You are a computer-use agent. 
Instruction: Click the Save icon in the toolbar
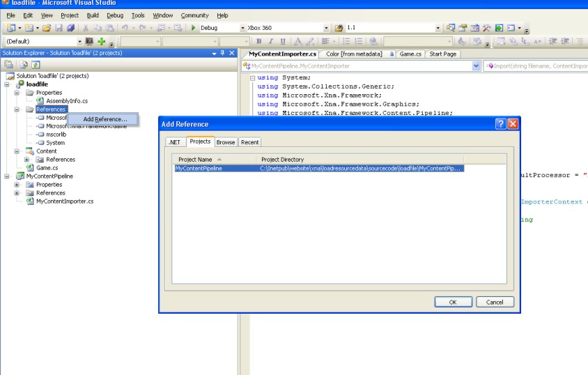[x=59, y=28]
